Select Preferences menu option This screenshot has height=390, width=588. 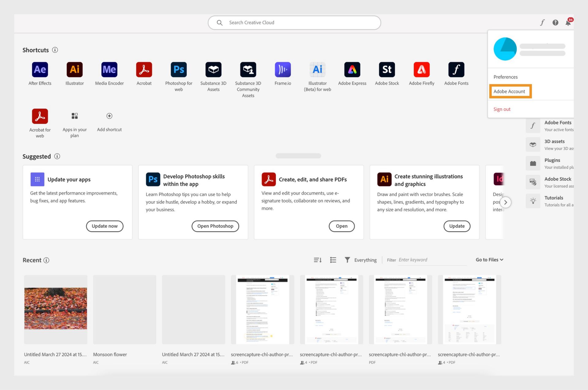505,77
